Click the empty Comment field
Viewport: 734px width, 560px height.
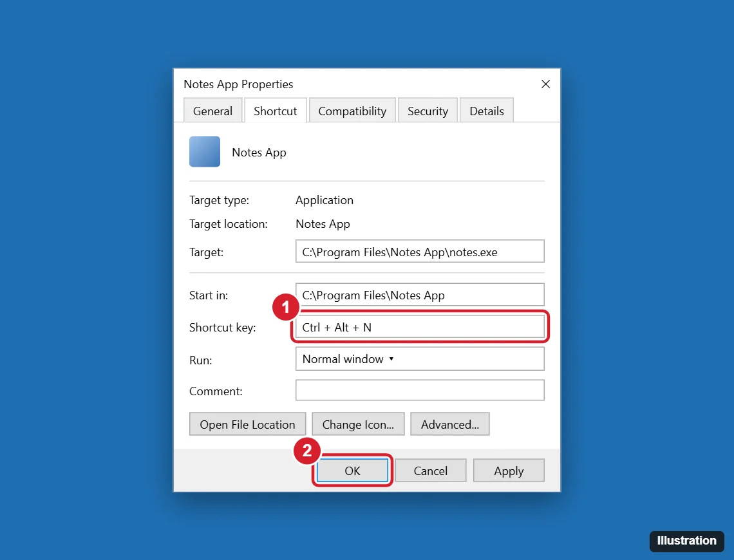(420, 390)
